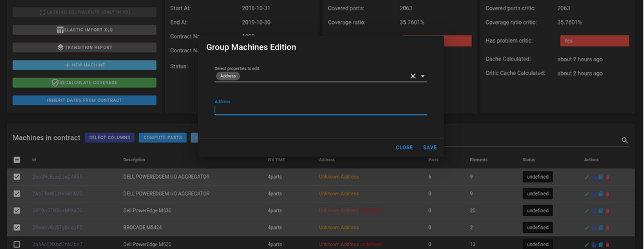Uncheck the checkbox for row 2RF9n5TM3sxNMXATG
This screenshot has width=644, height=249.
pos(17,210)
